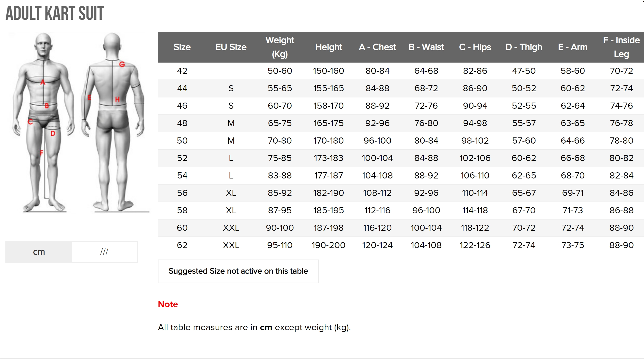Click the red A chest marker
Image resolution: width=644 pixels, height=359 pixels.
[x=43, y=82]
